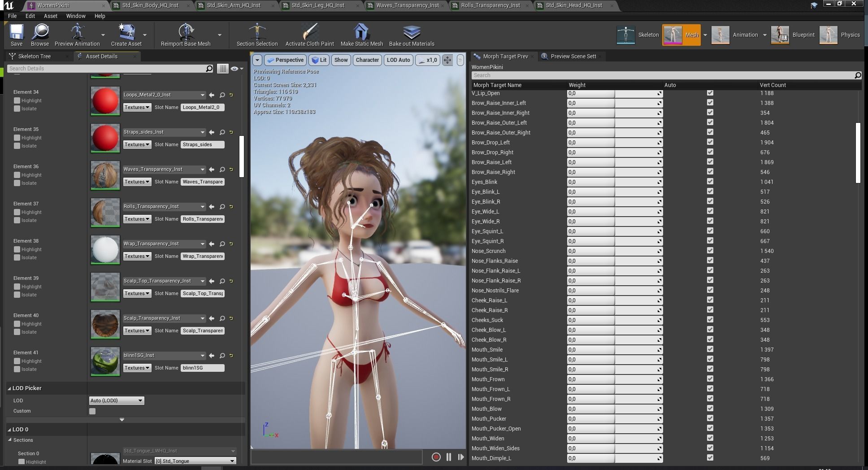
Task: Use selected asset for Wrap_Transparency_Inst
Action: [212, 244]
